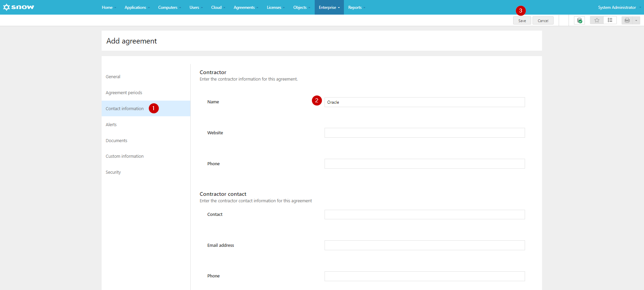Open the Home menu
The width and height of the screenshot is (644, 290).
[109, 7]
